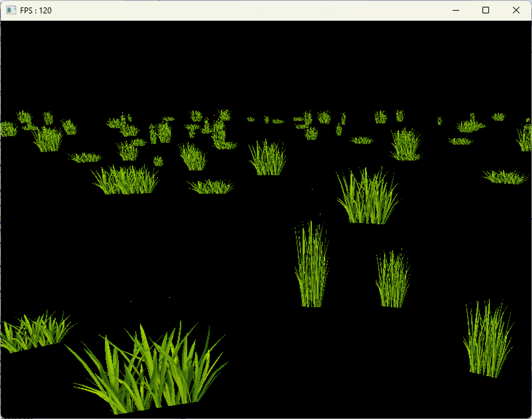Viewport: 532px width, 419px height.
Task: Click the empty title bar area
Action: click(x=239, y=10)
